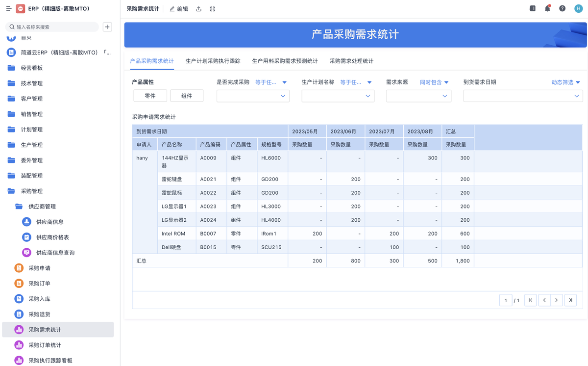Toggle the 零件 product attribute filter
The height and width of the screenshot is (366, 588).
point(150,96)
